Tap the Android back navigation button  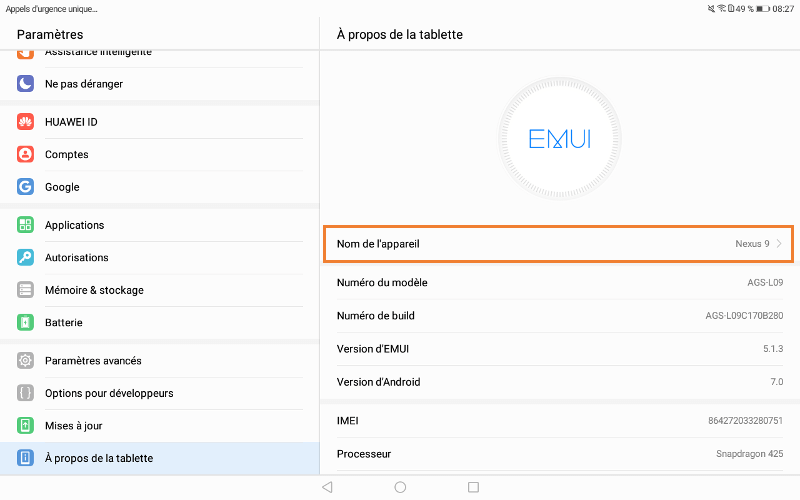(x=328, y=487)
